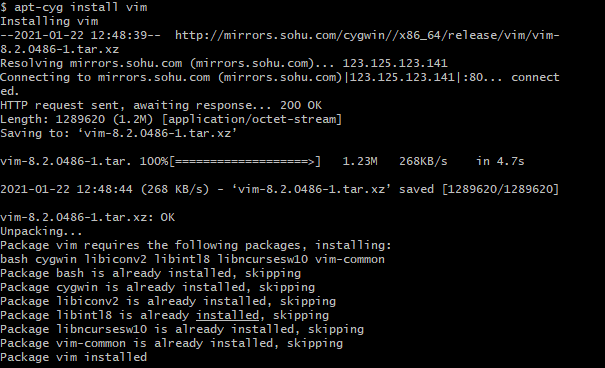Click the download progress bar

[x=245, y=161]
